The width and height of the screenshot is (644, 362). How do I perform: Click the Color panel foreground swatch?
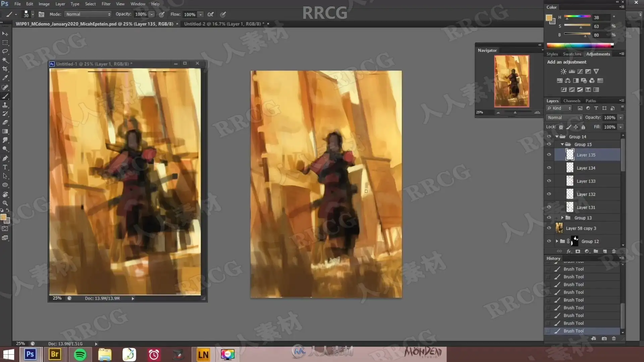click(x=549, y=18)
